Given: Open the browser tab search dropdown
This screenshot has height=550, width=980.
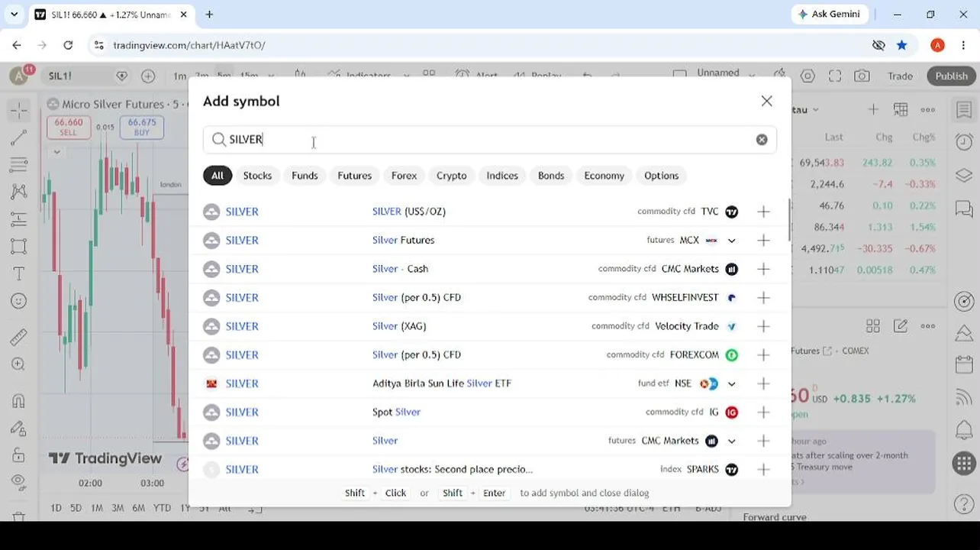Looking at the screenshot, I should tap(14, 14).
